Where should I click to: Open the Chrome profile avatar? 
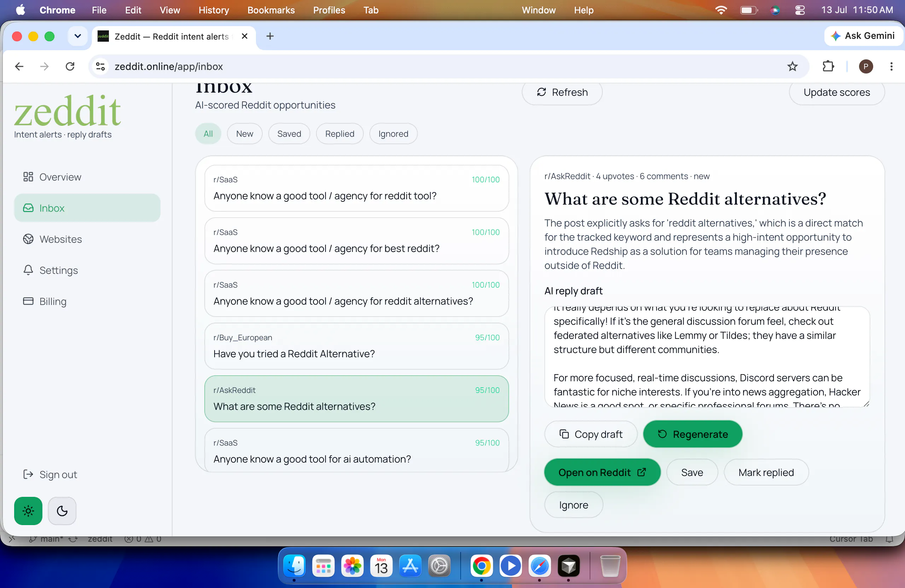click(x=866, y=66)
